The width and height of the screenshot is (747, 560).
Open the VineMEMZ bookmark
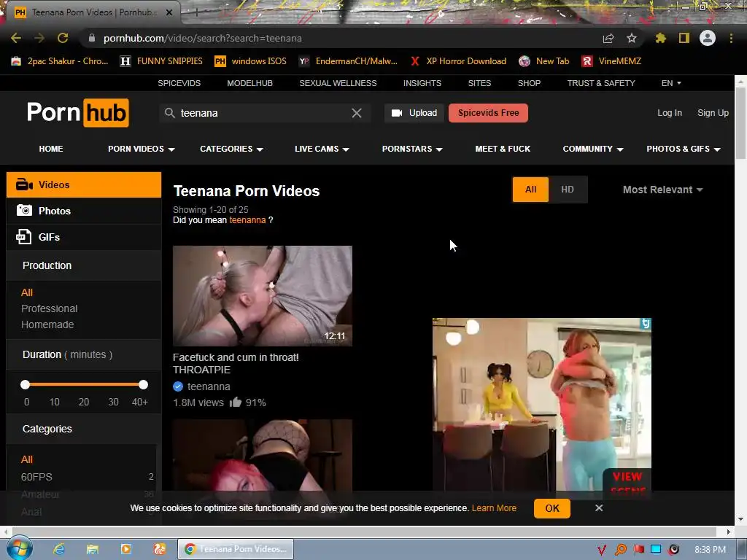click(612, 61)
